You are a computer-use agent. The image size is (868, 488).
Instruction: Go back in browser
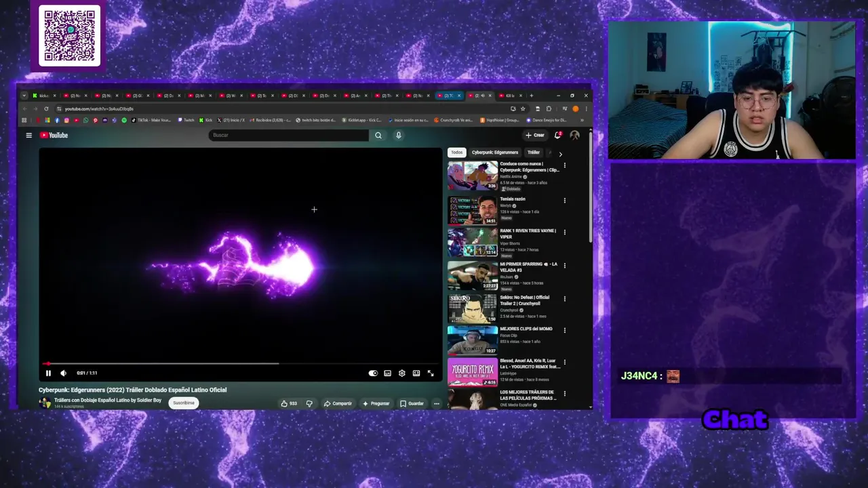[24, 108]
